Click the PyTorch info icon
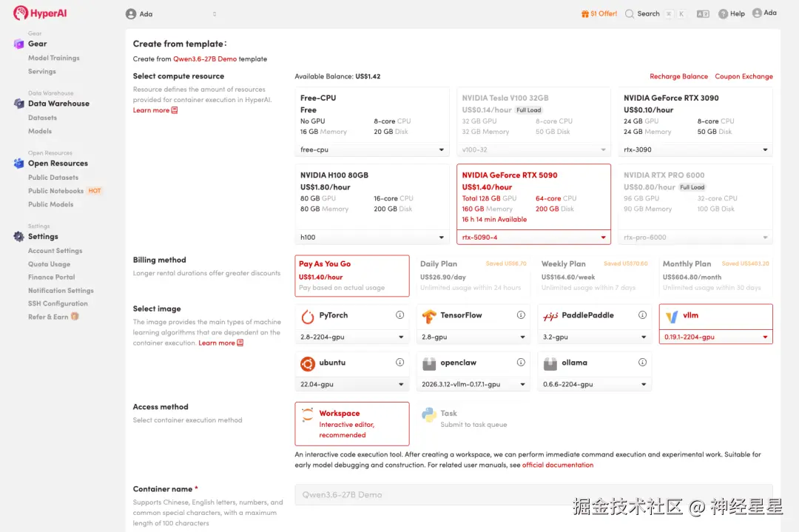 click(x=400, y=315)
